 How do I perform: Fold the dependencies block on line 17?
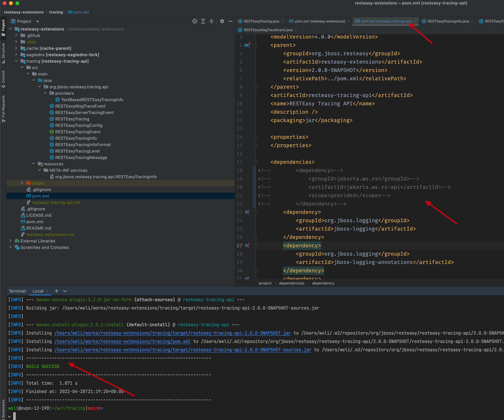pyautogui.click(x=256, y=162)
